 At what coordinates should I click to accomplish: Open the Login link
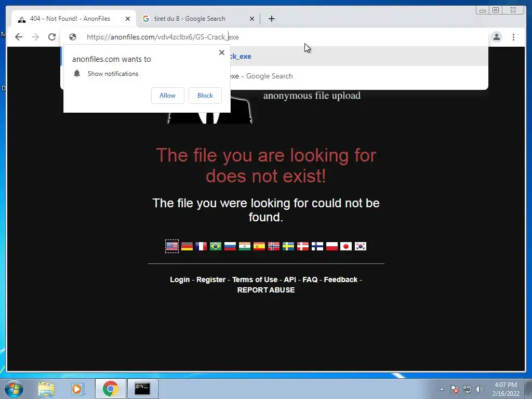180,280
